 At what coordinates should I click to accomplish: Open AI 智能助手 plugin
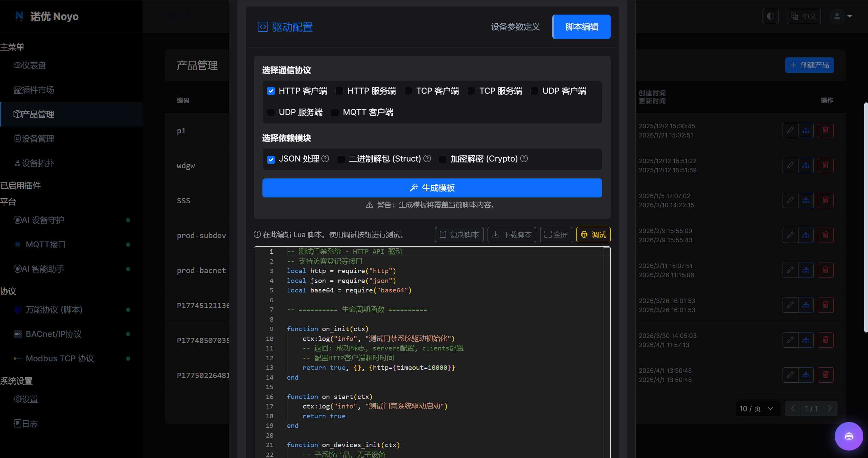coord(71,269)
